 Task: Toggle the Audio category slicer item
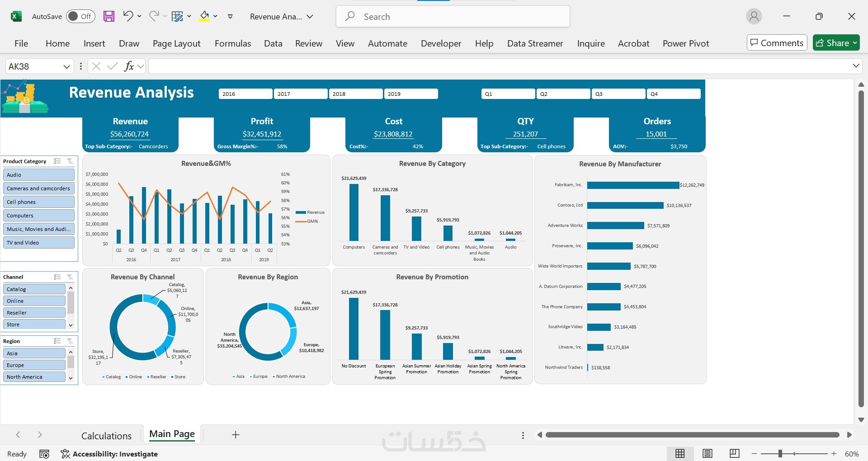pyautogui.click(x=39, y=175)
